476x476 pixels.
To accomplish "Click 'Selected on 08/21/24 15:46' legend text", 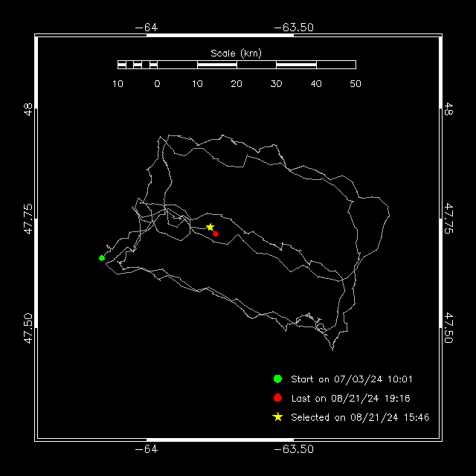I will [360, 417].
